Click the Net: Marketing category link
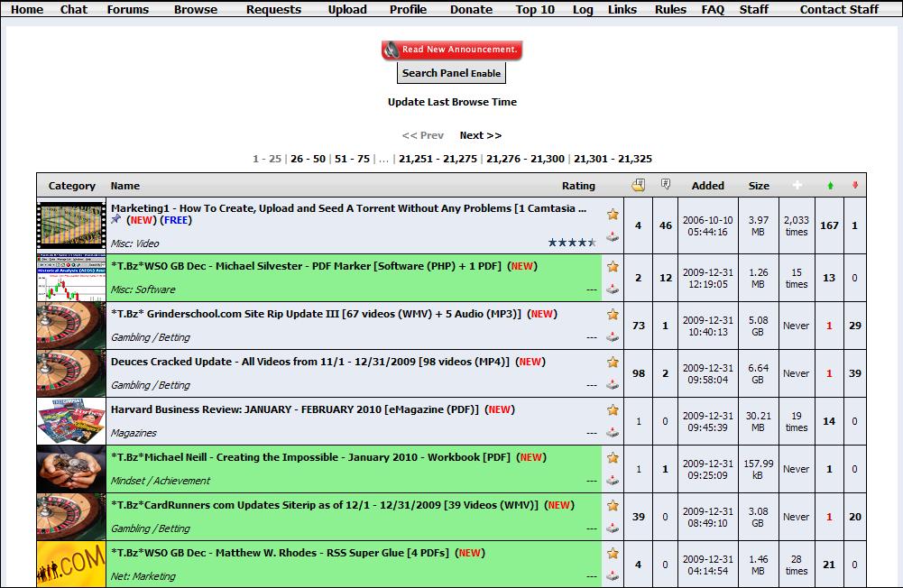The height and width of the screenshot is (588, 903). [143, 576]
